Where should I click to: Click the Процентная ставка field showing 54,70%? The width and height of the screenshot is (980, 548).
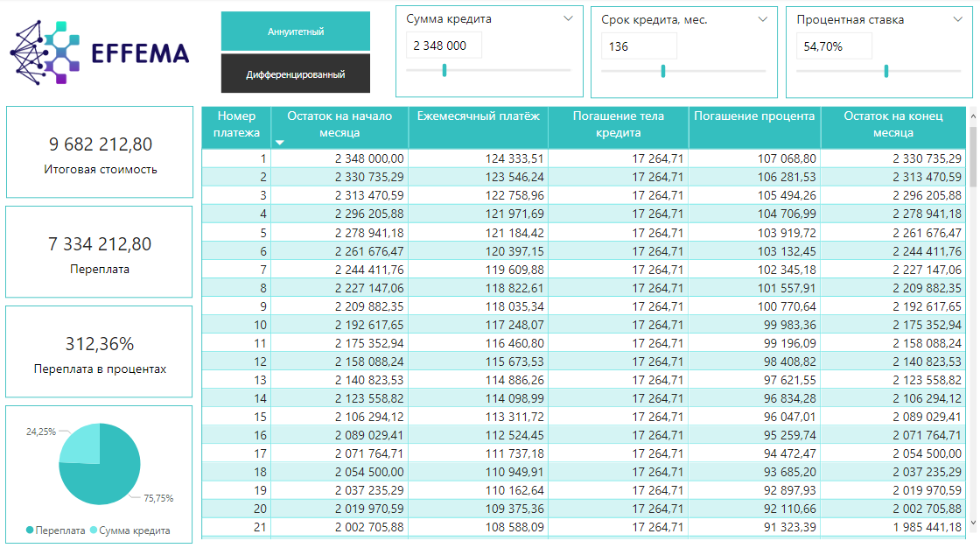coord(834,46)
